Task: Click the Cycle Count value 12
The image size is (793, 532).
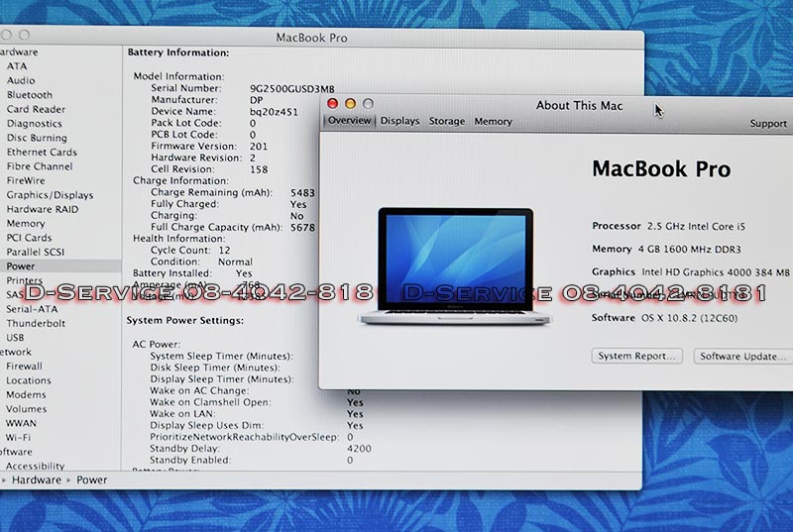Action: 225,251
